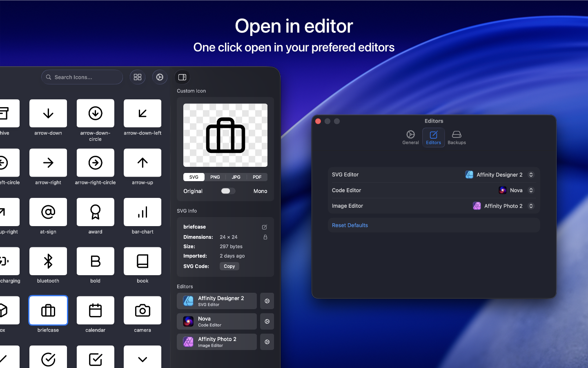This screenshot has height=368, width=588.
Task: Pick the calendar icon tile
Action: coord(96,310)
